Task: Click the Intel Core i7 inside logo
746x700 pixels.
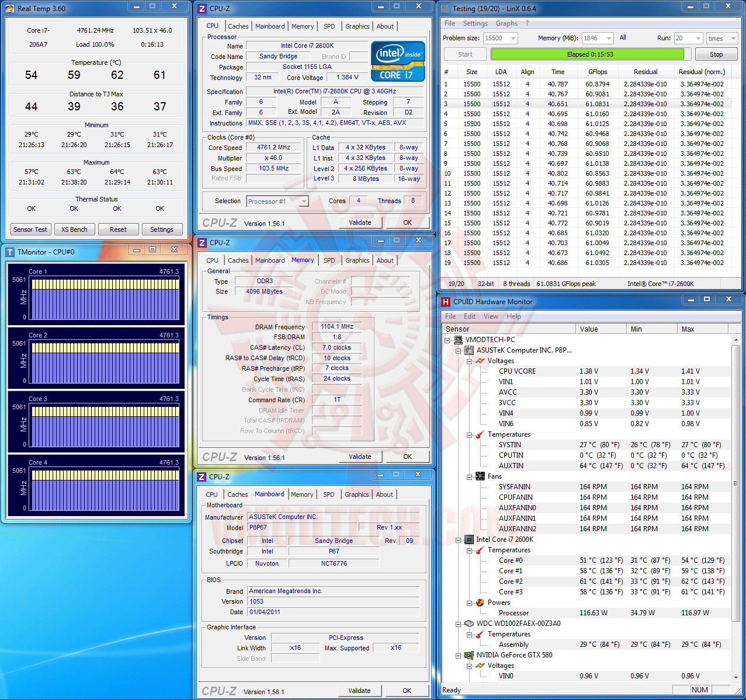Action: 398,61
